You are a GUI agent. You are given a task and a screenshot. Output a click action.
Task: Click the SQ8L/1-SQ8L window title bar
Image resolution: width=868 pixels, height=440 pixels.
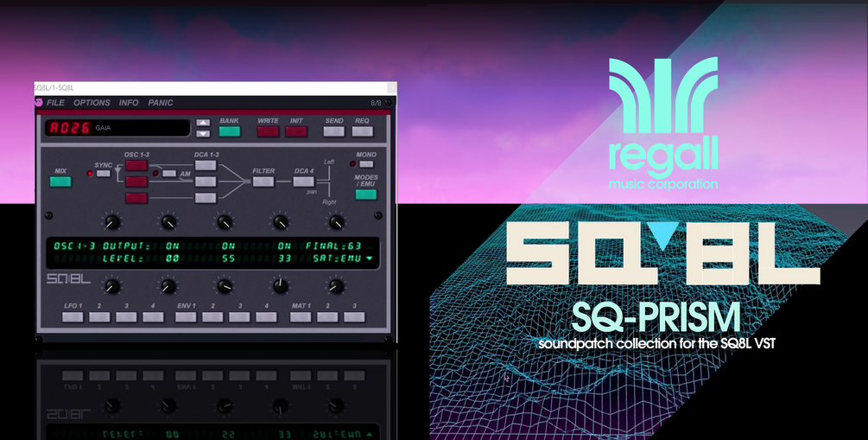point(215,88)
